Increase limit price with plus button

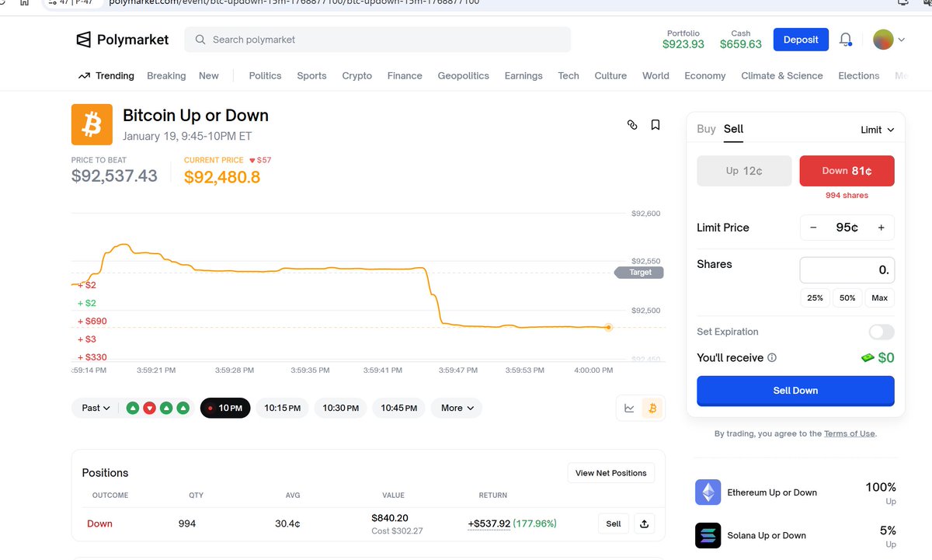(882, 228)
